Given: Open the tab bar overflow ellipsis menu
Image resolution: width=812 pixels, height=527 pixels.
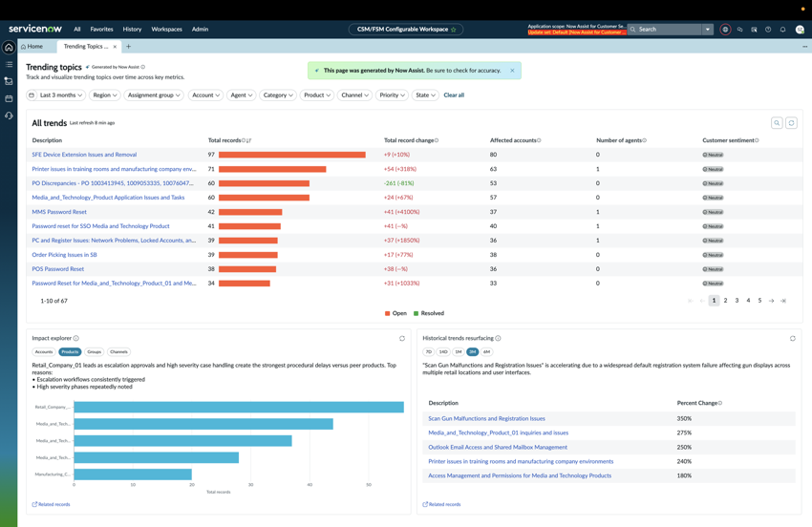Looking at the screenshot, I should click(804, 47).
